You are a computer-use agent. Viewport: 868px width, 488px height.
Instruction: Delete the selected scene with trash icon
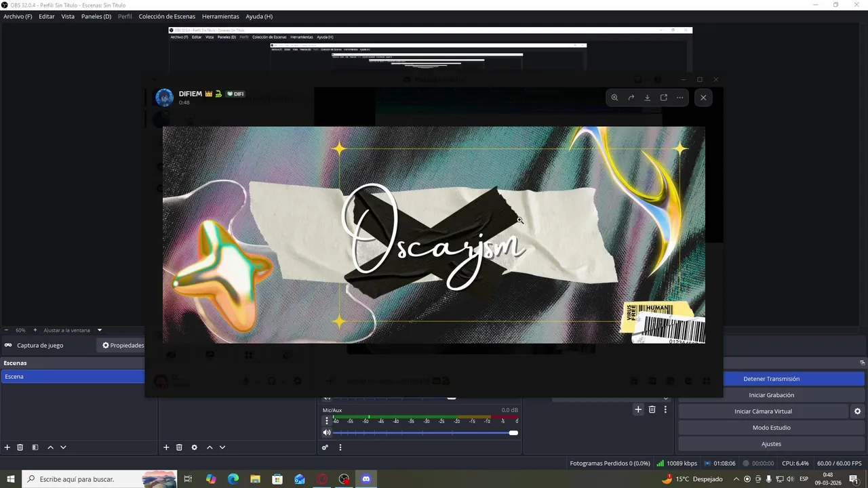click(x=20, y=447)
